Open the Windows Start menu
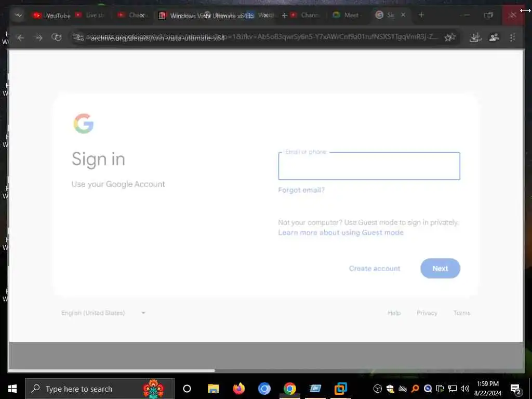532x399 pixels. point(12,389)
